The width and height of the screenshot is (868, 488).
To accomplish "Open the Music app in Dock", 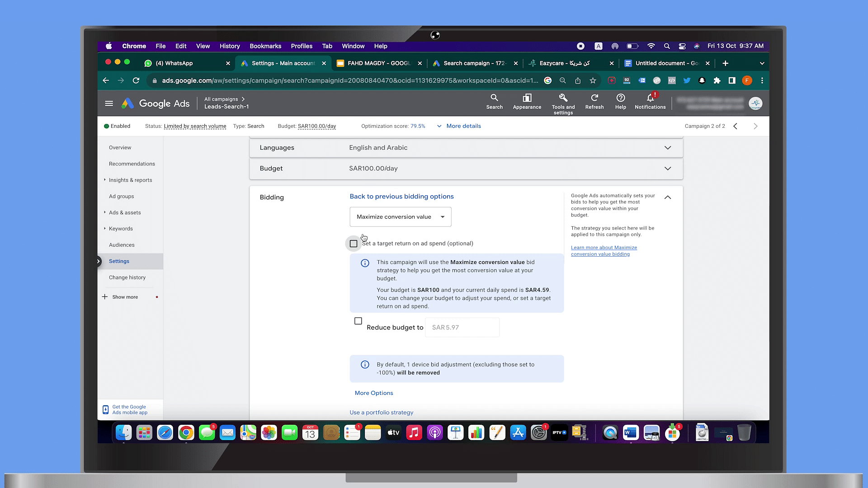I will coord(414,433).
